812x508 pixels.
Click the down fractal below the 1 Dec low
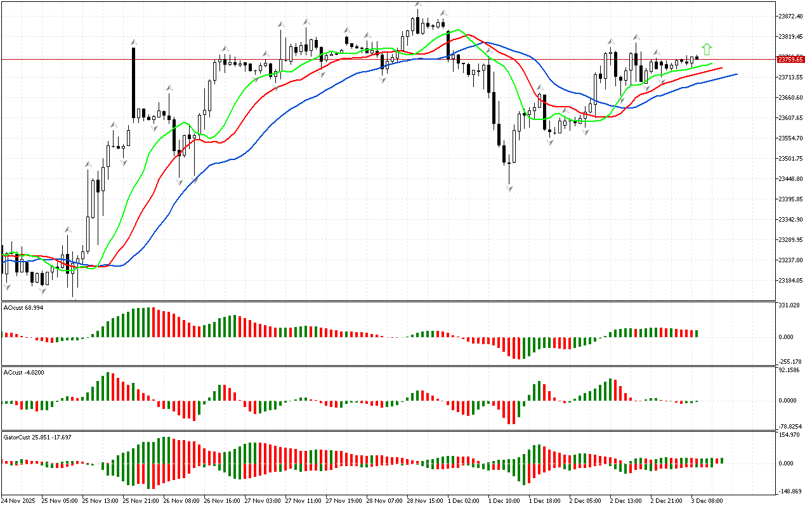(x=509, y=188)
